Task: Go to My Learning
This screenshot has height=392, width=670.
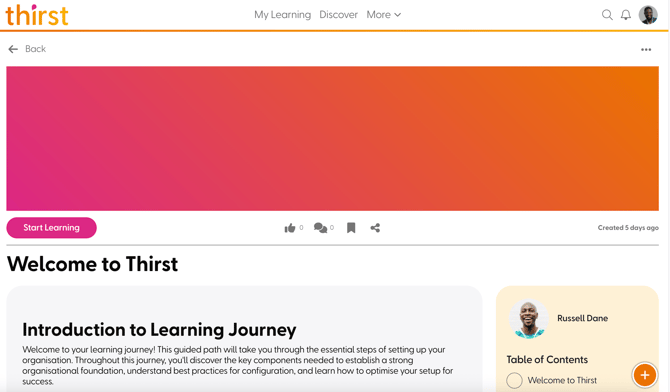Action: tap(282, 15)
